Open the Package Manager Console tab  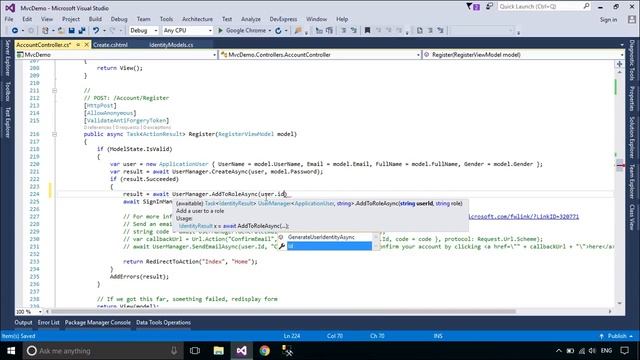98,322
